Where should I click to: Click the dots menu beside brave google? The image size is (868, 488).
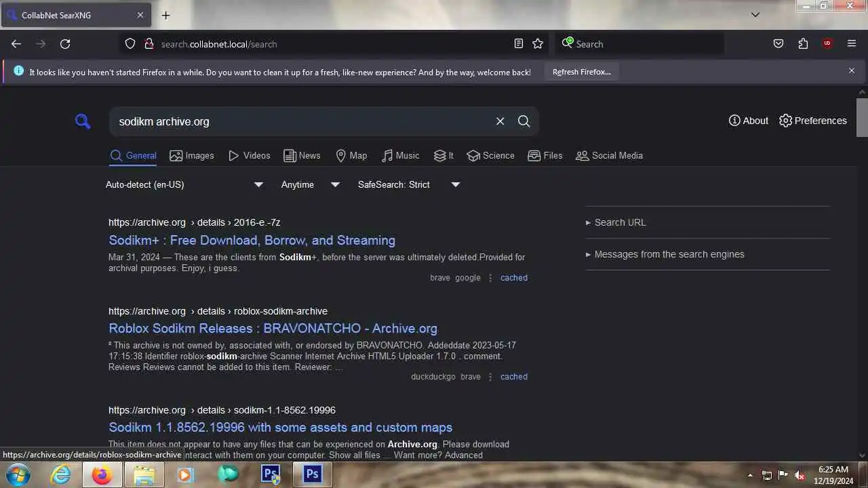tap(490, 278)
